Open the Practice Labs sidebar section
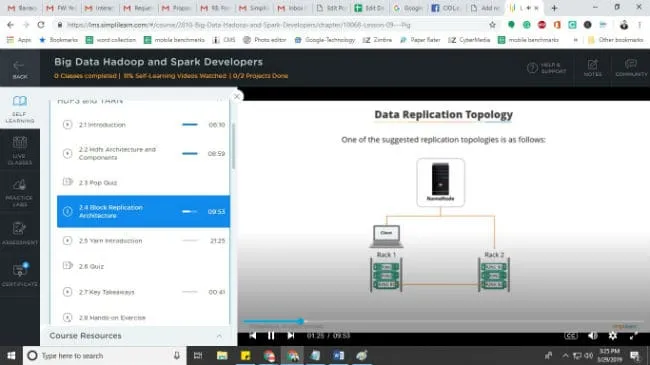 pos(19,193)
